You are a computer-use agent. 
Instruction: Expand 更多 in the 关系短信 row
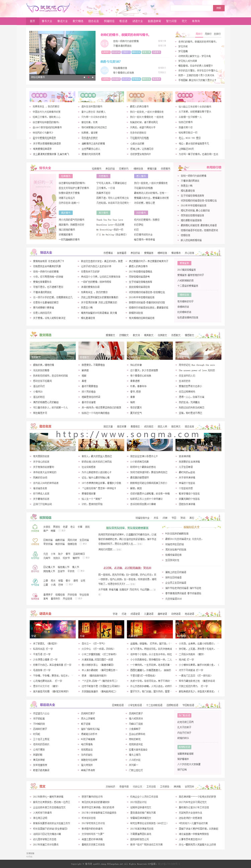click(63, 531)
